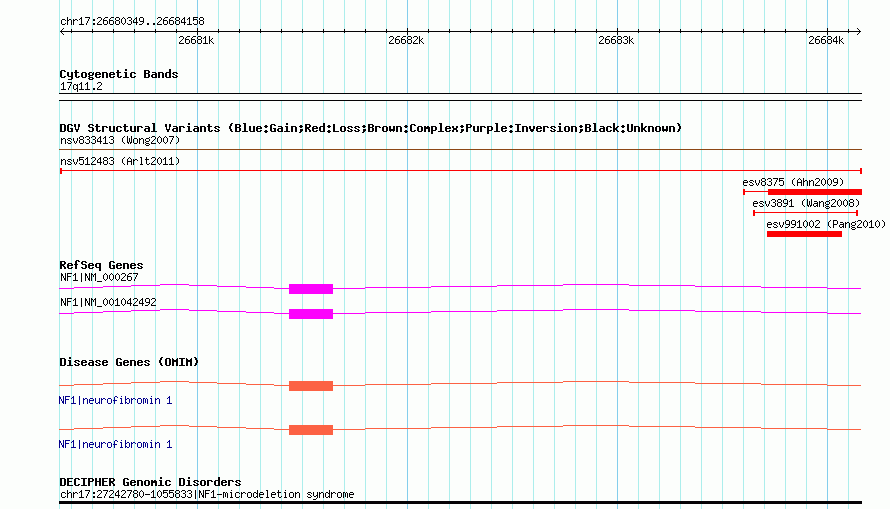Click the esv991002 (Pang2010) variant label
This screenshot has height=509, width=890.
(826, 224)
